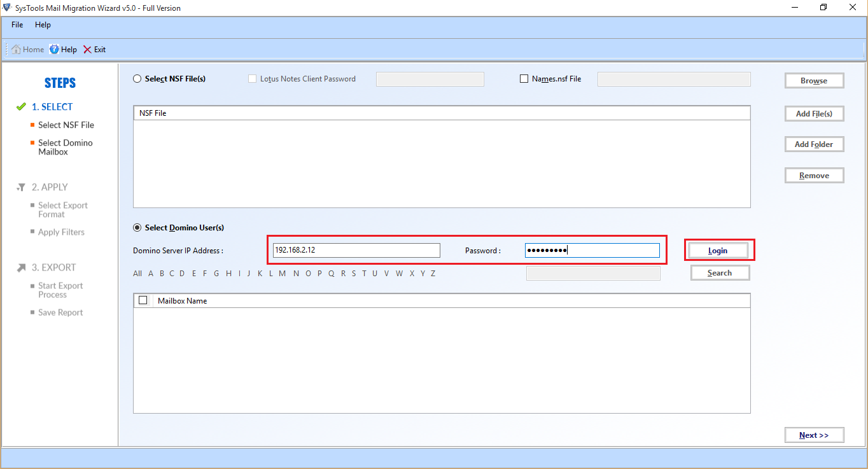The width and height of the screenshot is (868, 469).
Task: Click the '2. APPLY' step heading
Action: (50, 187)
